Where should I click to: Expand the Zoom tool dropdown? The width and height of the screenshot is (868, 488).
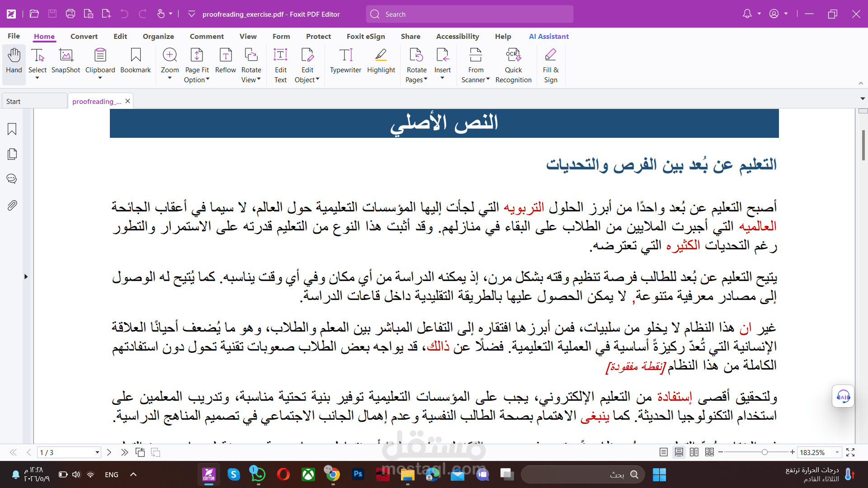pos(170,78)
